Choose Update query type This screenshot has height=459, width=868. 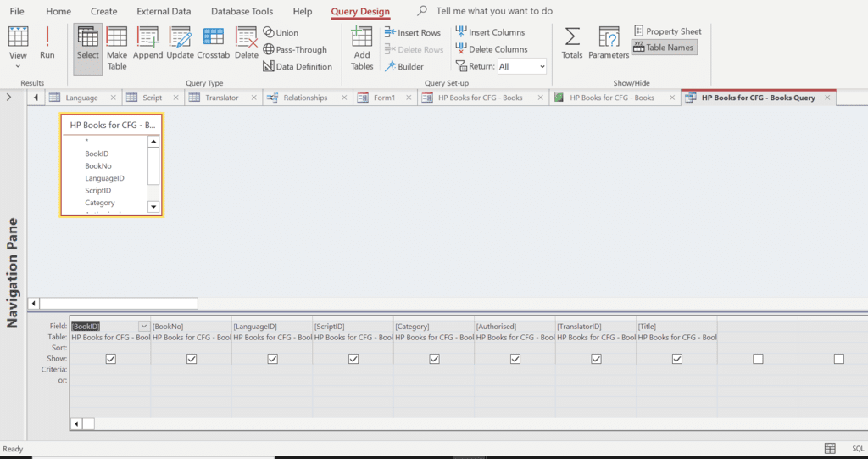click(x=180, y=43)
